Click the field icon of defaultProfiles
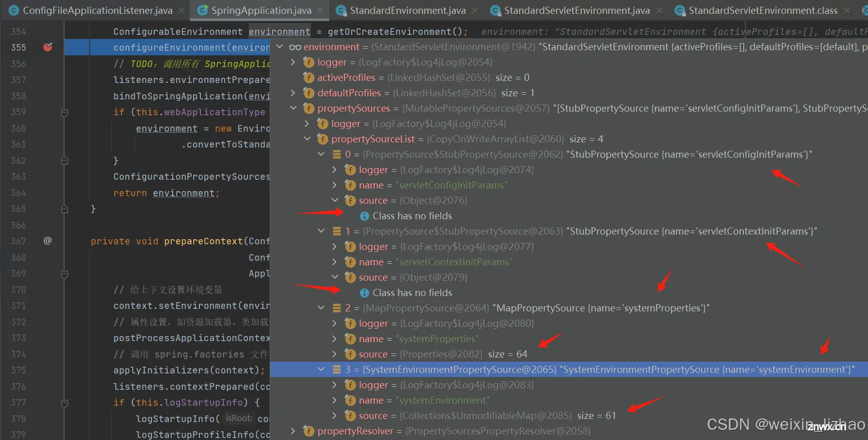Image resolution: width=868 pixels, height=440 pixels. (309, 93)
